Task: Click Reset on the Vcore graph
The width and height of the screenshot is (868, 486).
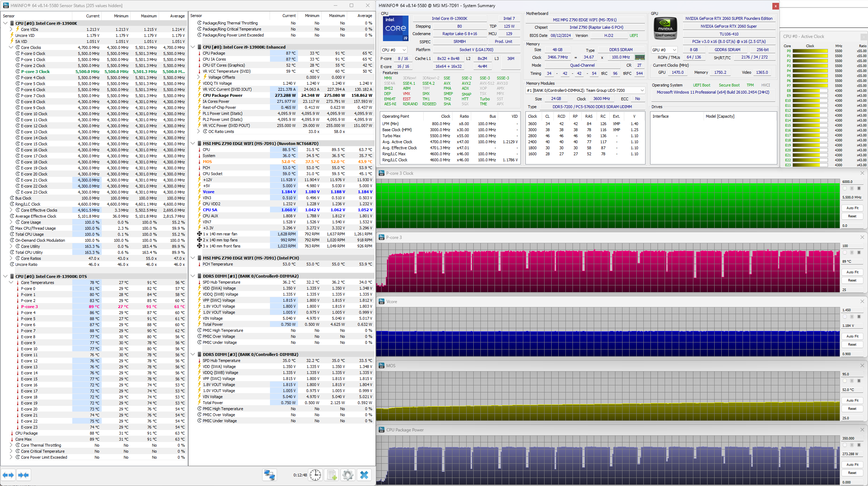Action: tap(852, 345)
